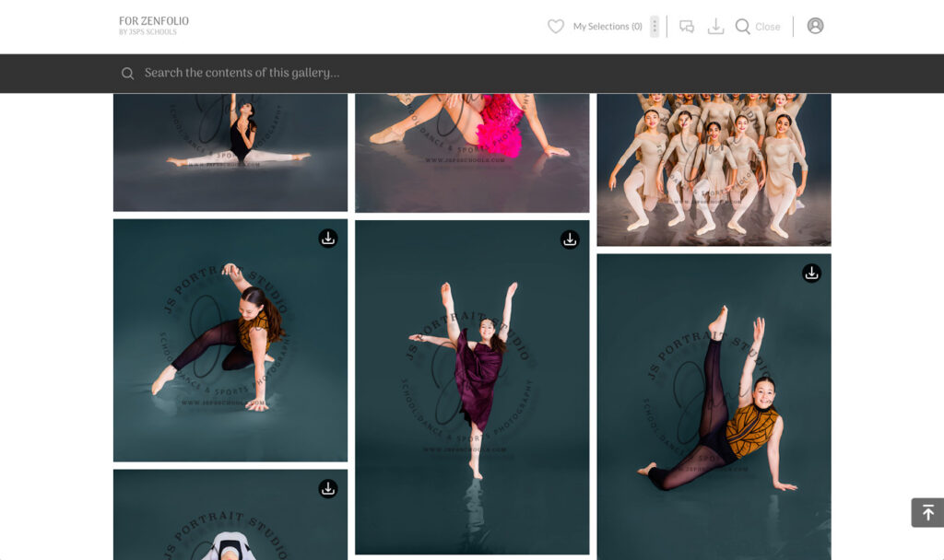The image size is (944, 560).
Task: Click the download icon on the maroon-dress dancer photo
Action: (570, 238)
